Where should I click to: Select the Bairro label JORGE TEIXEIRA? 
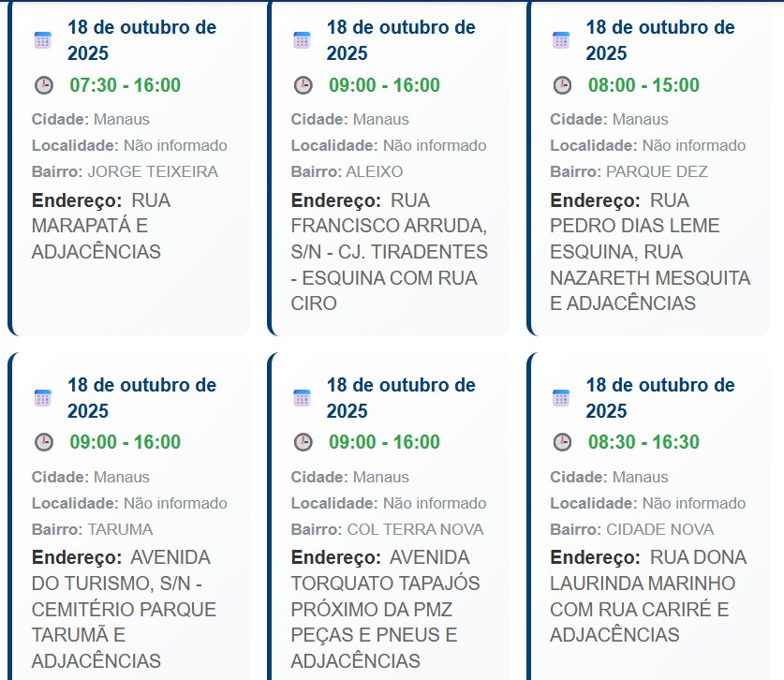point(154,171)
